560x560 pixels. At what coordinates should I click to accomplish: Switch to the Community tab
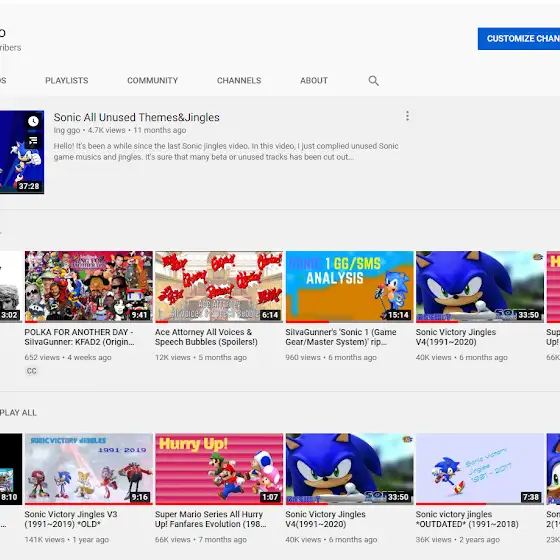[152, 80]
